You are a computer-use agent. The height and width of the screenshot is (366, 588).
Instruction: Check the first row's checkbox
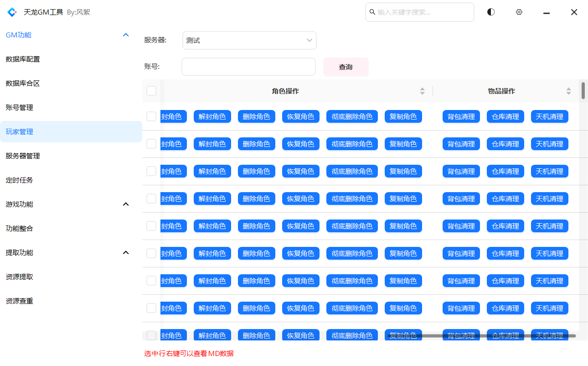click(151, 117)
